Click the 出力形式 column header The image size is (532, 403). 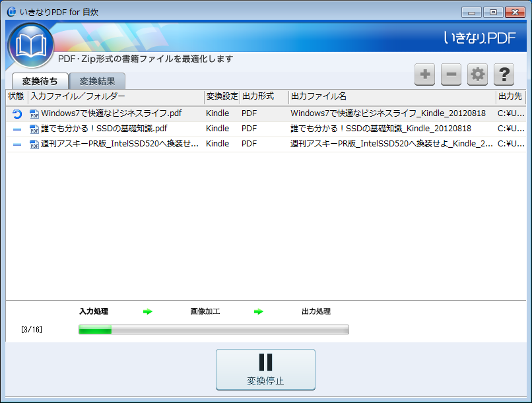coord(264,96)
